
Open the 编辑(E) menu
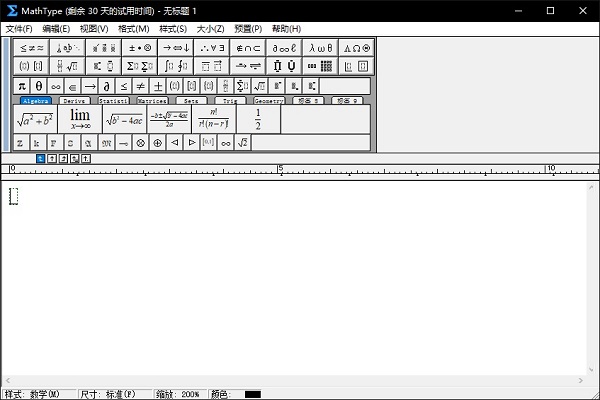pos(56,29)
